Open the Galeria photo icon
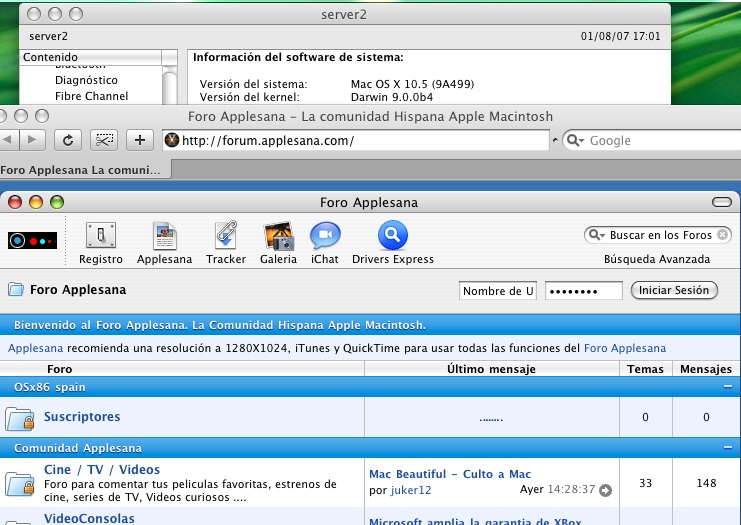The width and height of the screenshot is (741, 525). point(278,236)
